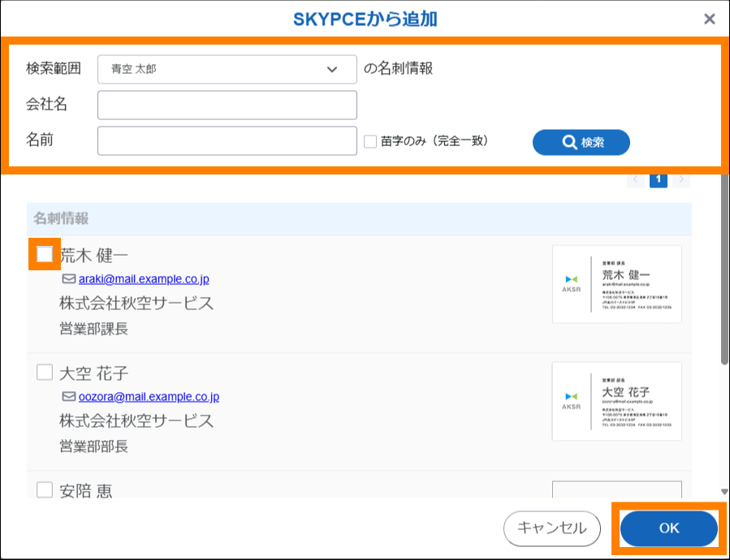Tick the checkbox for 荒木 健一
The image size is (730, 560).
(x=45, y=255)
